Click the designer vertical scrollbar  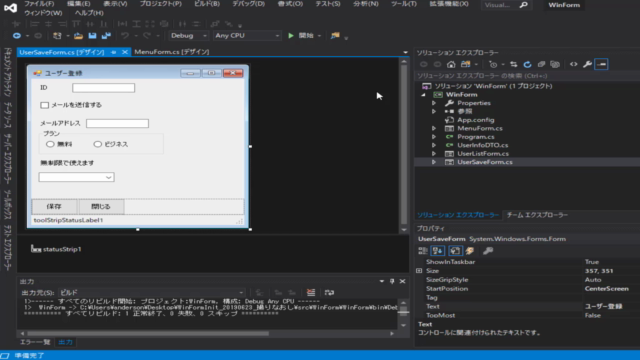[x=404, y=145]
